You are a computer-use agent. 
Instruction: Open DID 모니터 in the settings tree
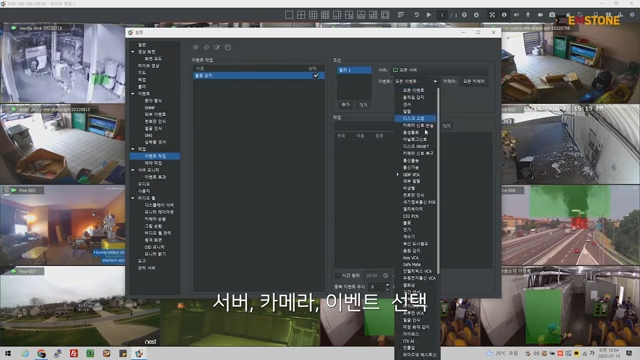click(x=155, y=247)
